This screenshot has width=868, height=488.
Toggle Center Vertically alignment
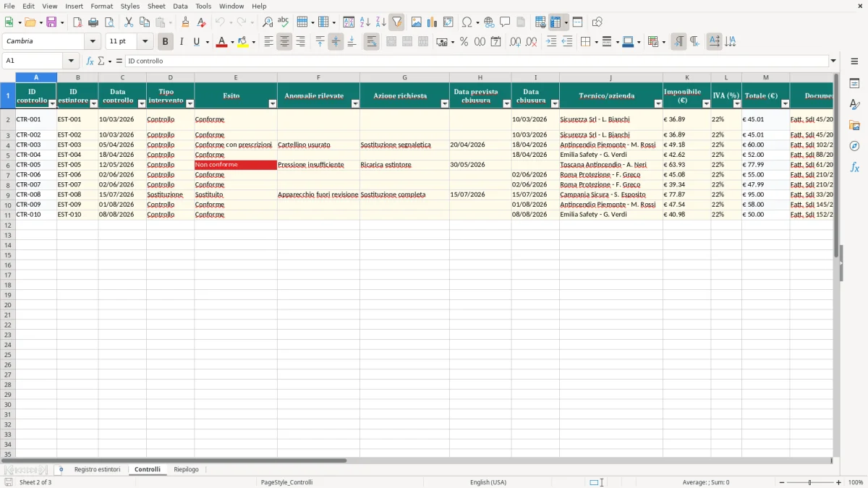click(336, 42)
